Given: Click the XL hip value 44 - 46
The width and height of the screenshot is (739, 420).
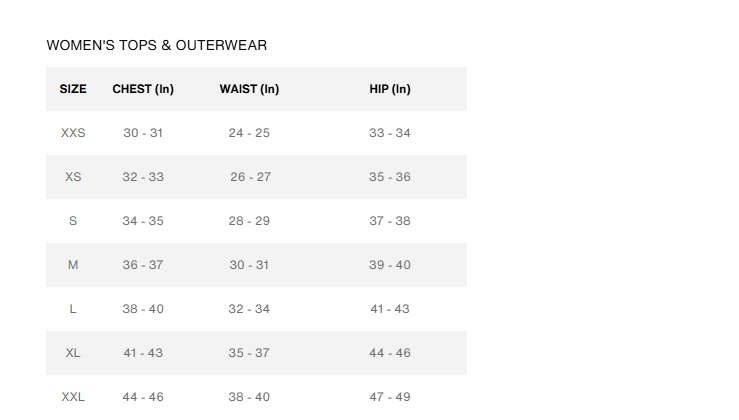Looking at the screenshot, I should click(390, 353).
